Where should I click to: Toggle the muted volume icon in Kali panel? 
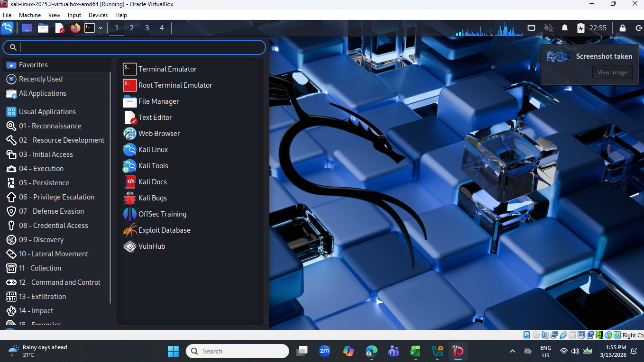549,28
